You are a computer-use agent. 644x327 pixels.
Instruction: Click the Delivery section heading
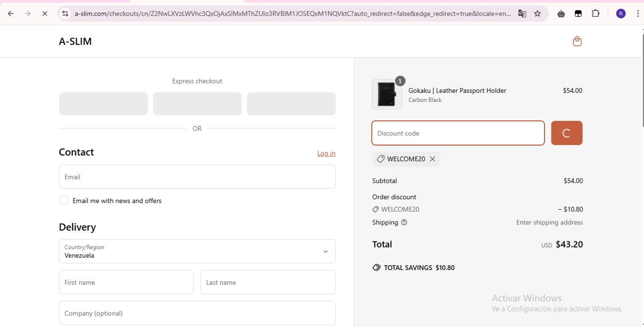coord(77,227)
